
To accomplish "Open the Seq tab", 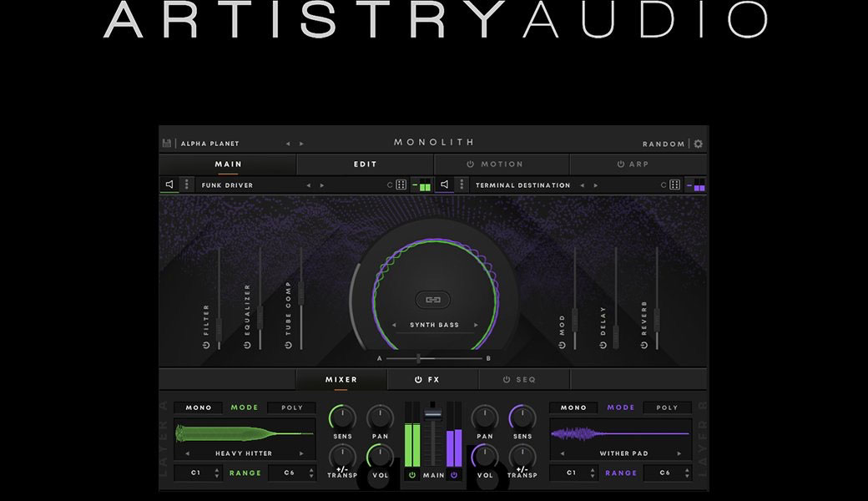I will [525, 380].
